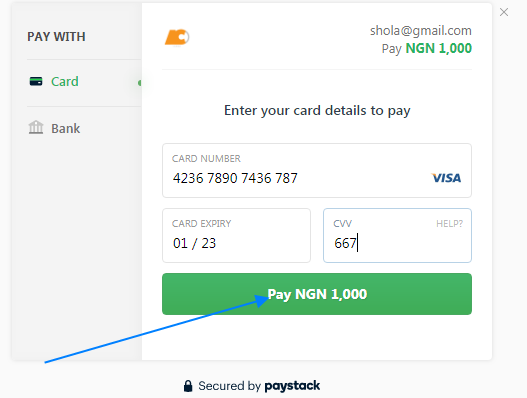Click the green NGN 1,000 amount header
Image resolution: width=527 pixels, height=398 pixels.
[439, 48]
